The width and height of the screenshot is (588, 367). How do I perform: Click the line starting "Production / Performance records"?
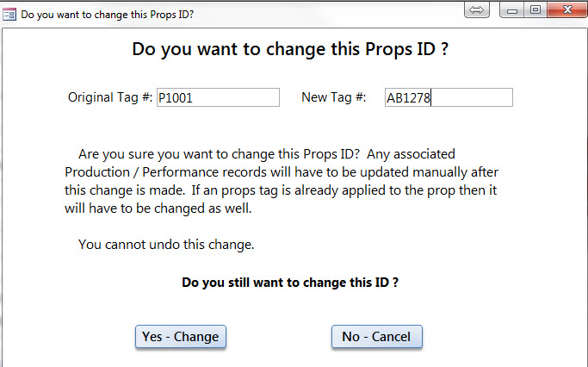point(282,172)
